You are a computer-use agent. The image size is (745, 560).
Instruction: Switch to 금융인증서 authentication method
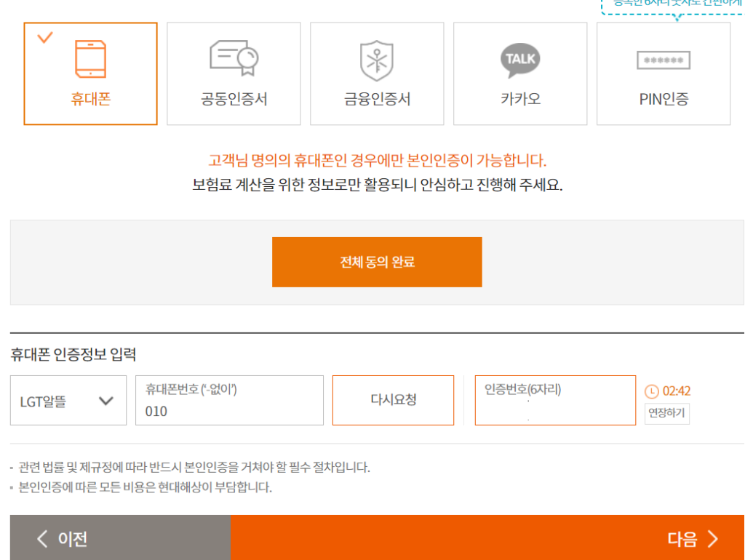pyautogui.click(x=377, y=99)
